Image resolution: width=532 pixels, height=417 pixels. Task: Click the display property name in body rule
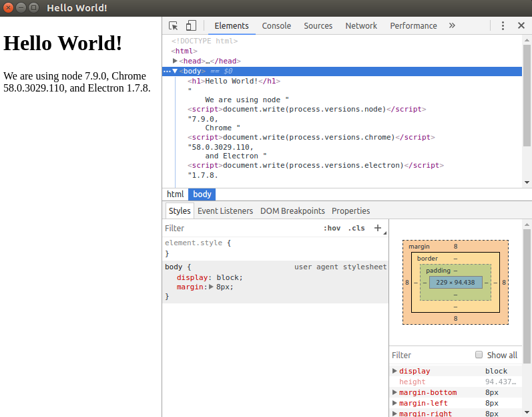click(x=192, y=277)
